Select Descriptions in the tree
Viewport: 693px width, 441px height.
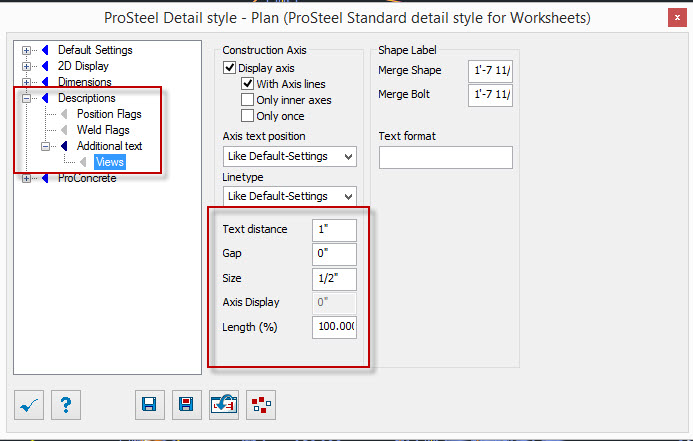(x=87, y=98)
